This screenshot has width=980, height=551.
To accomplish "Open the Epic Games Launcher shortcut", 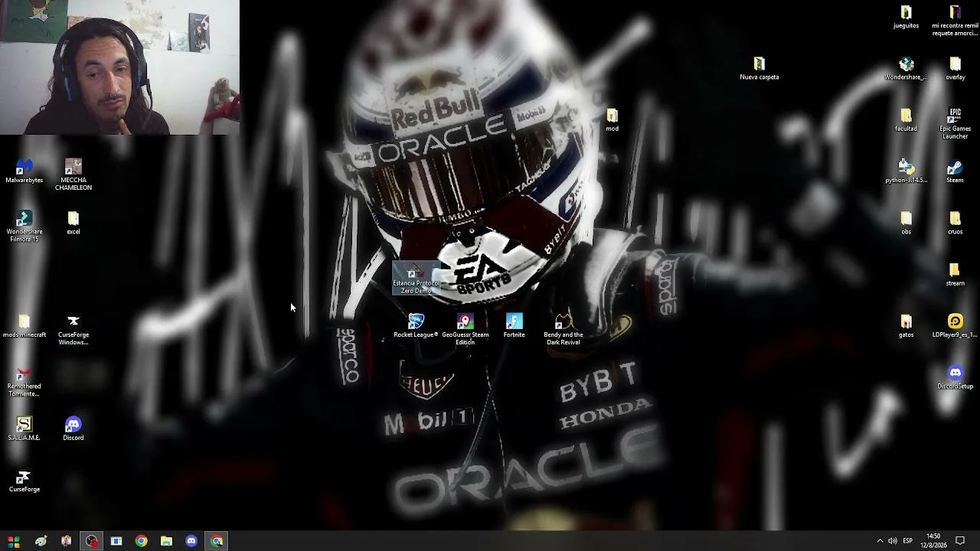I will [x=955, y=123].
